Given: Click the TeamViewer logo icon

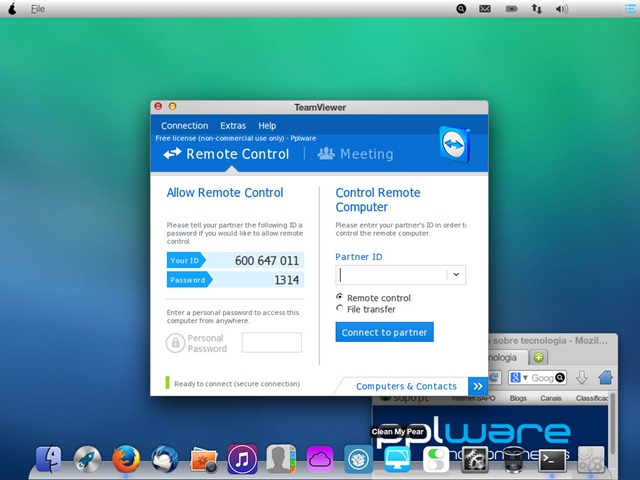Looking at the screenshot, I should (455, 145).
